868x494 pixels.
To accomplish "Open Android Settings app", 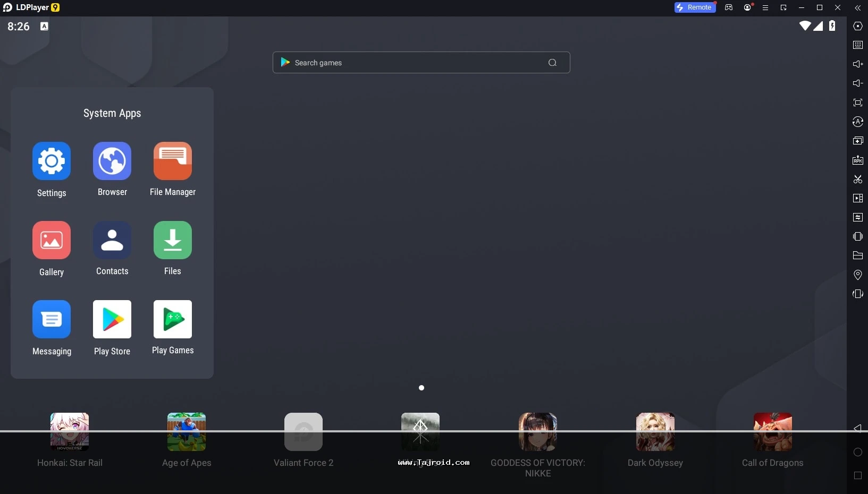I will [x=52, y=161].
